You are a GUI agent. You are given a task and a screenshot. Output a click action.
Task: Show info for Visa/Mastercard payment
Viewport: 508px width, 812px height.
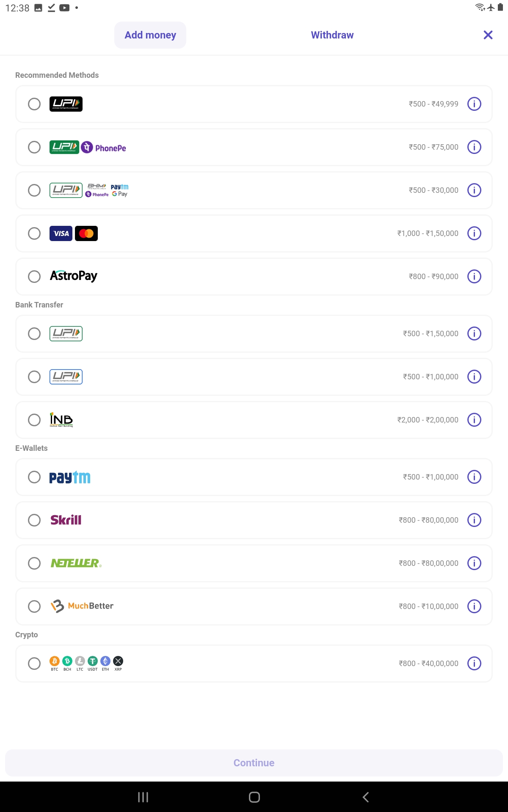(x=474, y=233)
